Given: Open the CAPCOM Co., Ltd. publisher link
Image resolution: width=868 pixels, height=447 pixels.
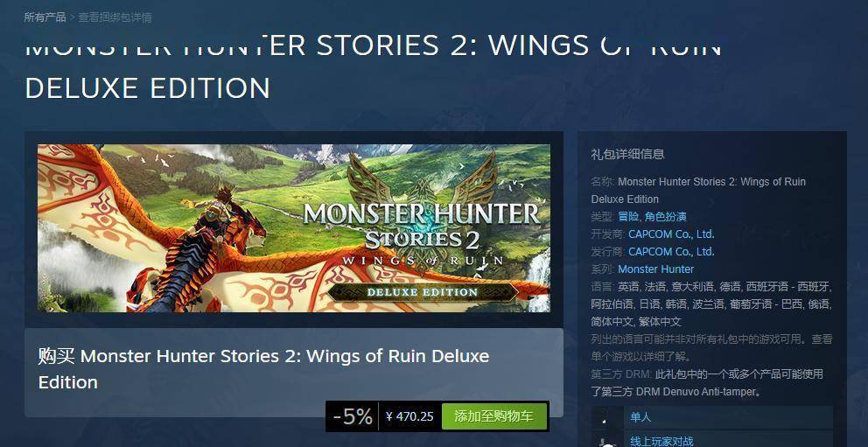Looking at the screenshot, I should (x=671, y=252).
